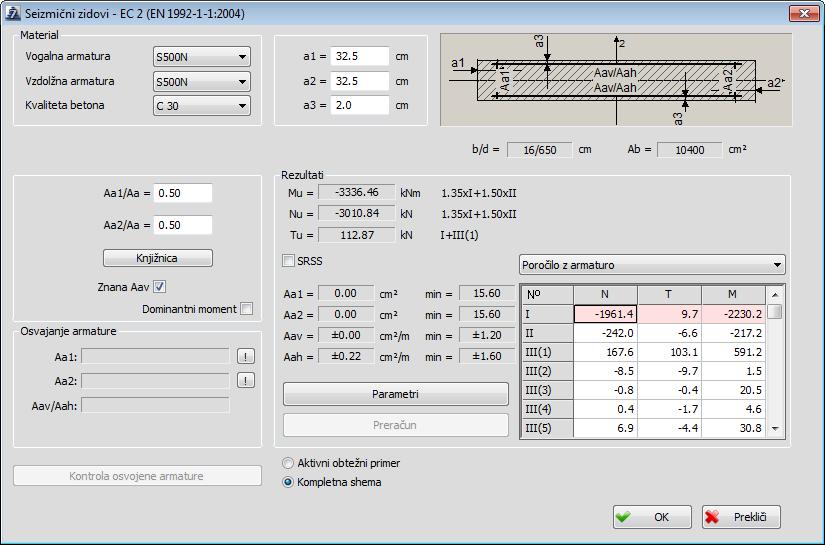Click the Osvajanje armature Aa1 field

[x=155, y=356]
